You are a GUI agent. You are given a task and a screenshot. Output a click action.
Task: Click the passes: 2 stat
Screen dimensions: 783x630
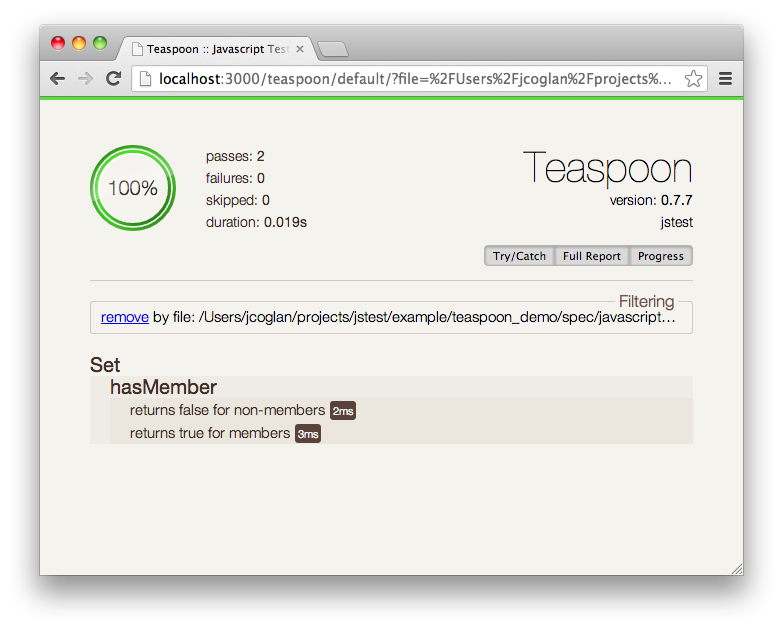(x=235, y=156)
